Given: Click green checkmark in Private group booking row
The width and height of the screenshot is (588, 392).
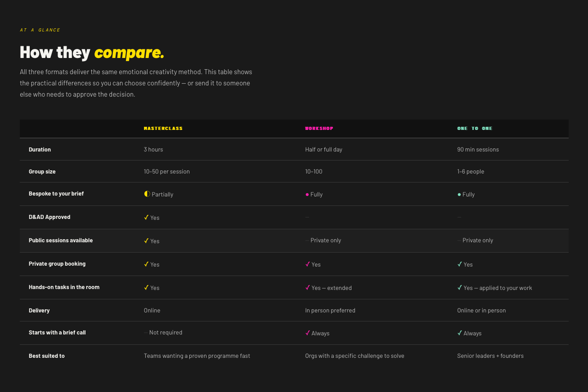Looking at the screenshot, I should point(460,264).
